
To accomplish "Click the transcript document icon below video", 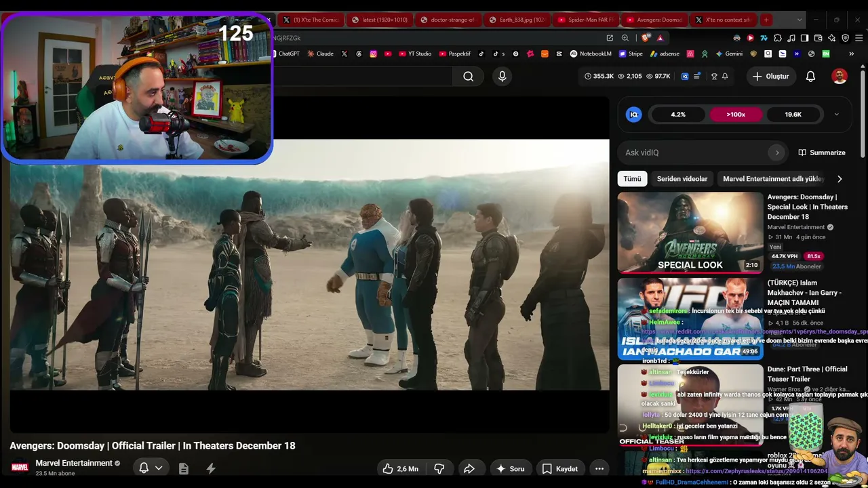I will [183, 468].
